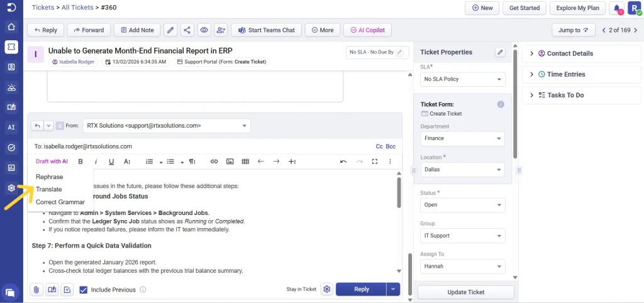
Task: Toggle the Include Previous checkbox
Action: [x=84, y=290]
